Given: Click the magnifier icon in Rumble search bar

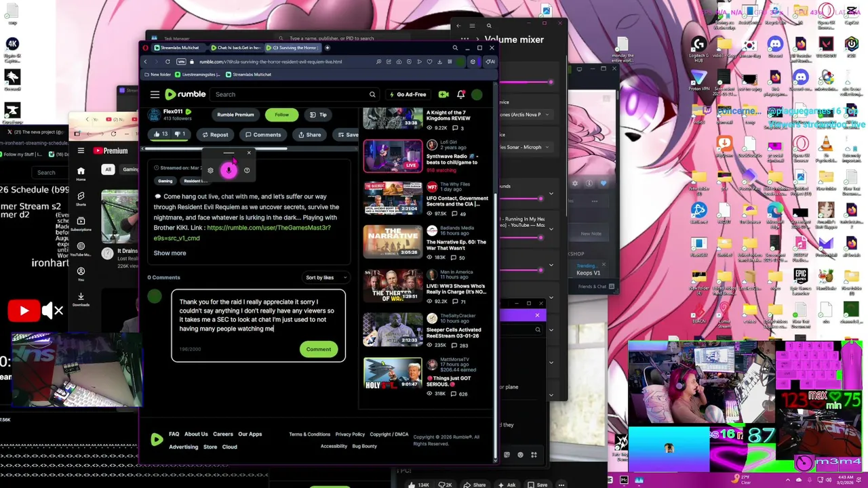Looking at the screenshot, I should point(372,95).
